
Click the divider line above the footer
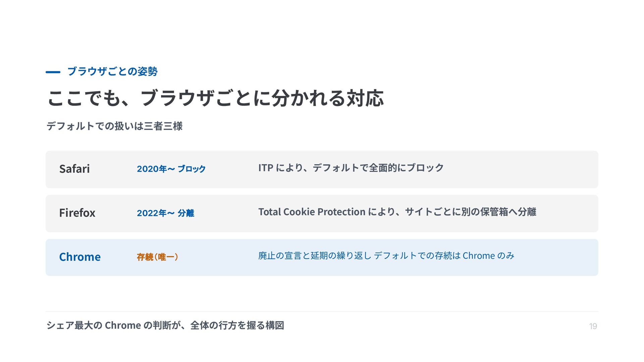point(322,311)
